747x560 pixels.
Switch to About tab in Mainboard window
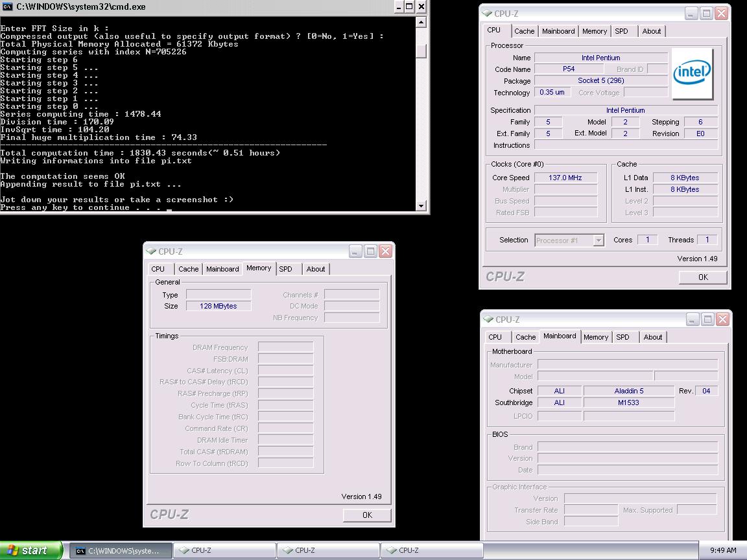click(x=653, y=337)
